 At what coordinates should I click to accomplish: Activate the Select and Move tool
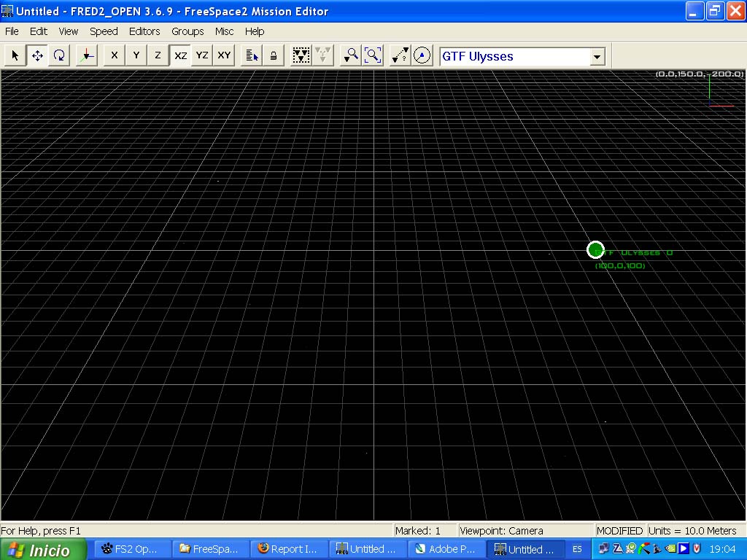click(37, 55)
